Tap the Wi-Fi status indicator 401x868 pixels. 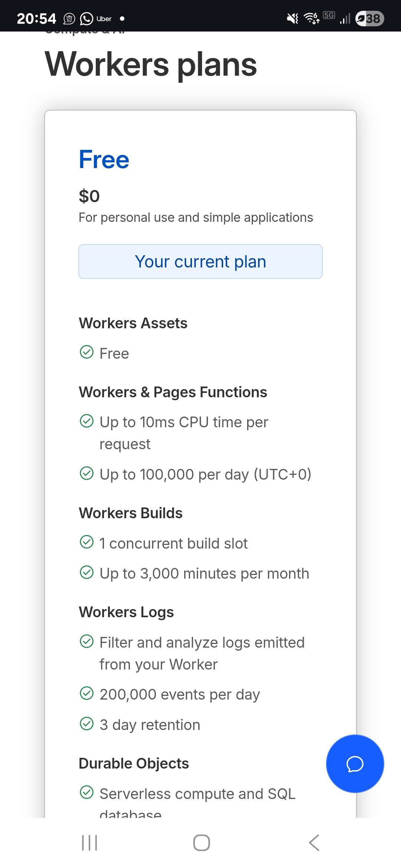tap(311, 19)
